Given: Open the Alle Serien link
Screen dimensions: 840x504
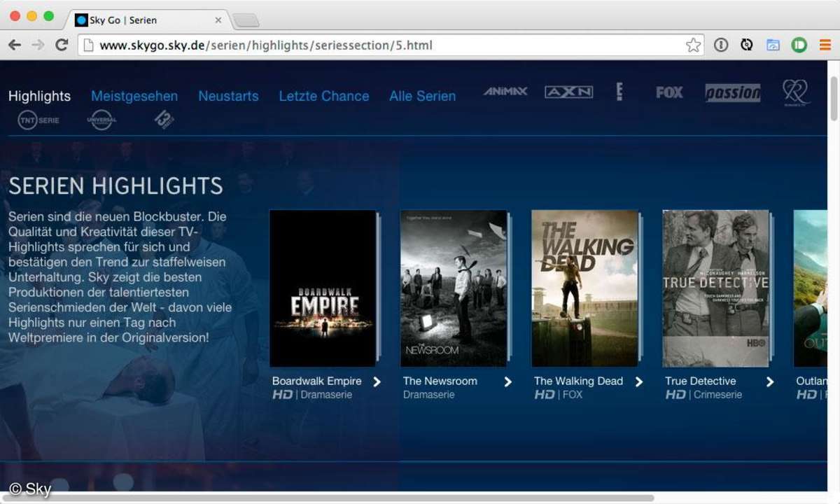Looking at the screenshot, I should (x=422, y=96).
